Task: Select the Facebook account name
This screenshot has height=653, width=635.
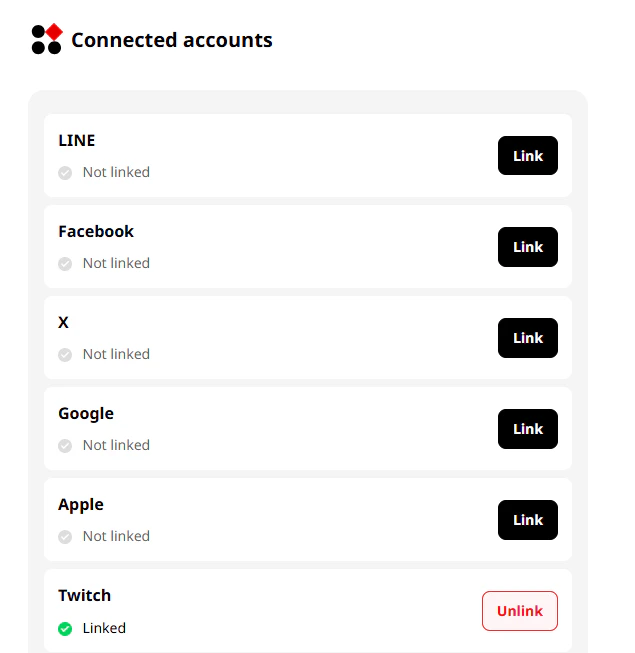Action: click(96, 232)
